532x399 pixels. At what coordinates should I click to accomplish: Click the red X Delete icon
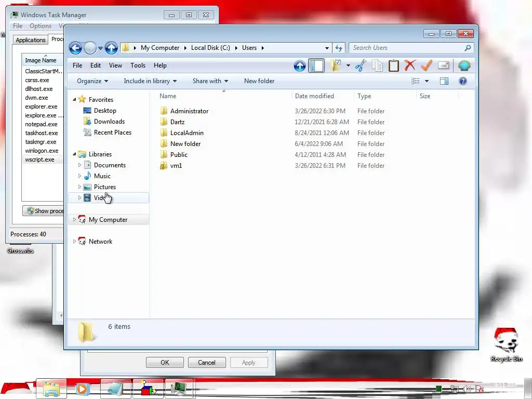[410, 65]
